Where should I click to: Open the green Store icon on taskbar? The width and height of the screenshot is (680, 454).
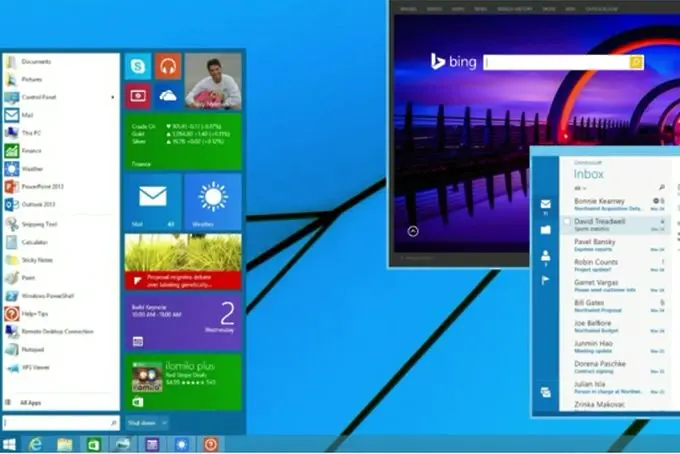(94, 444)
